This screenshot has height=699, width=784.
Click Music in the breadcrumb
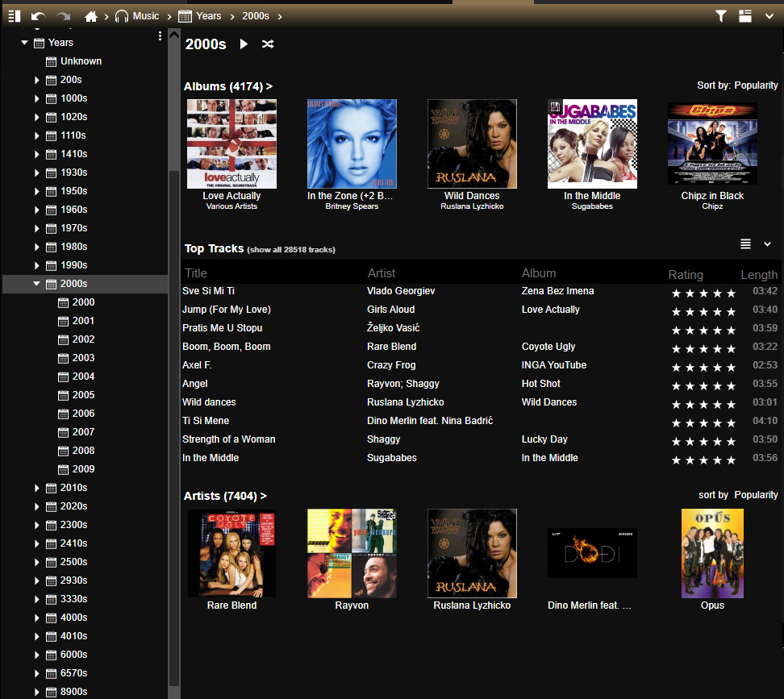[146, 16]
